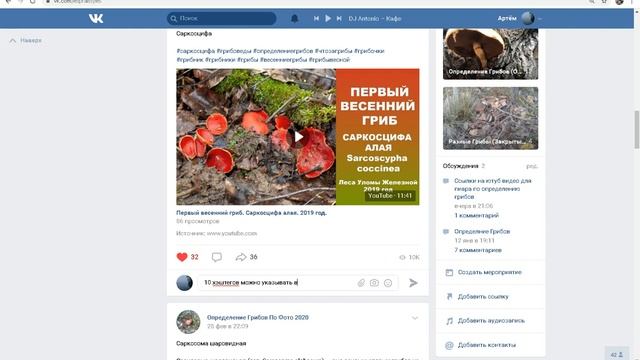Image resolution: width=640 pixels, height=360 pixels.
Task: Reload the page in browser
Action: point(33,2)
